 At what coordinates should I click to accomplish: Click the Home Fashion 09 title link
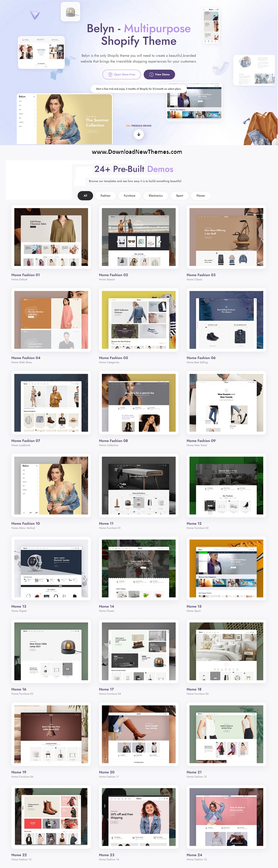click(201, 441)
